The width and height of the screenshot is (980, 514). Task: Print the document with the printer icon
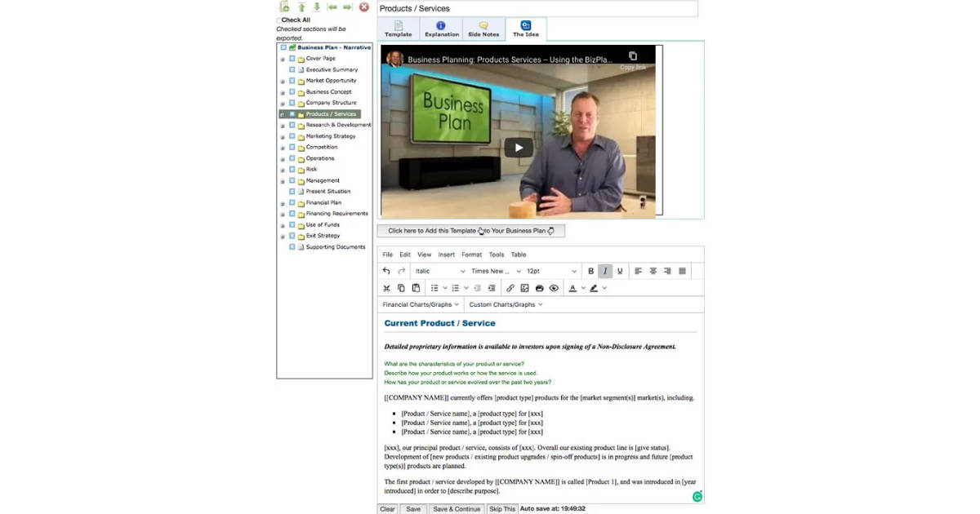[539, 288]
